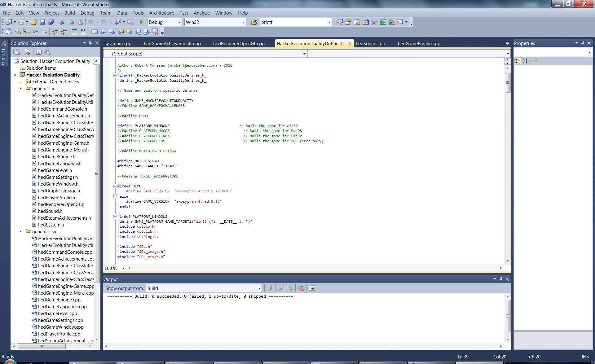Open the Find in Files magnifier icon
The height and width of the screenshot is (364, 595).
pos(340,22)
